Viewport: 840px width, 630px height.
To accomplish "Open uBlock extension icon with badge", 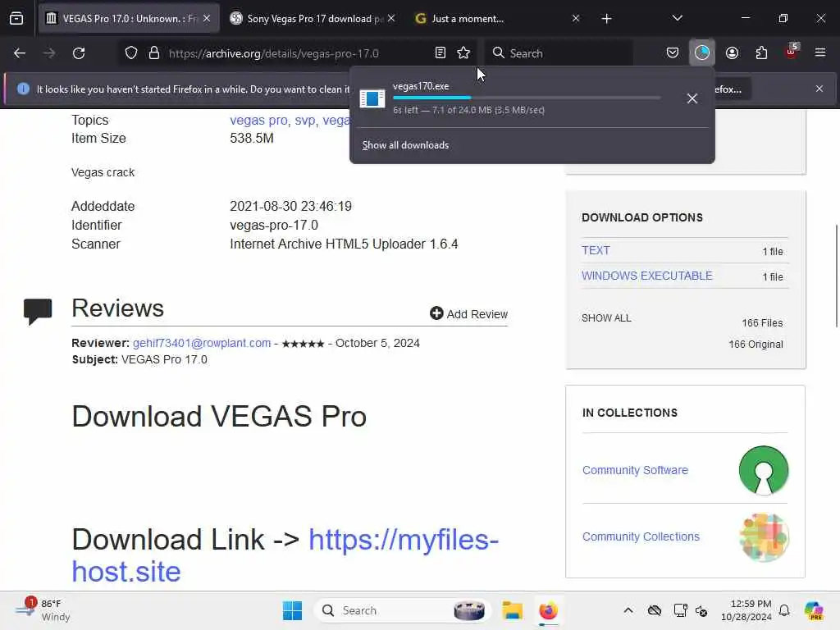I will pyautogui.click(x=792, y=52).
